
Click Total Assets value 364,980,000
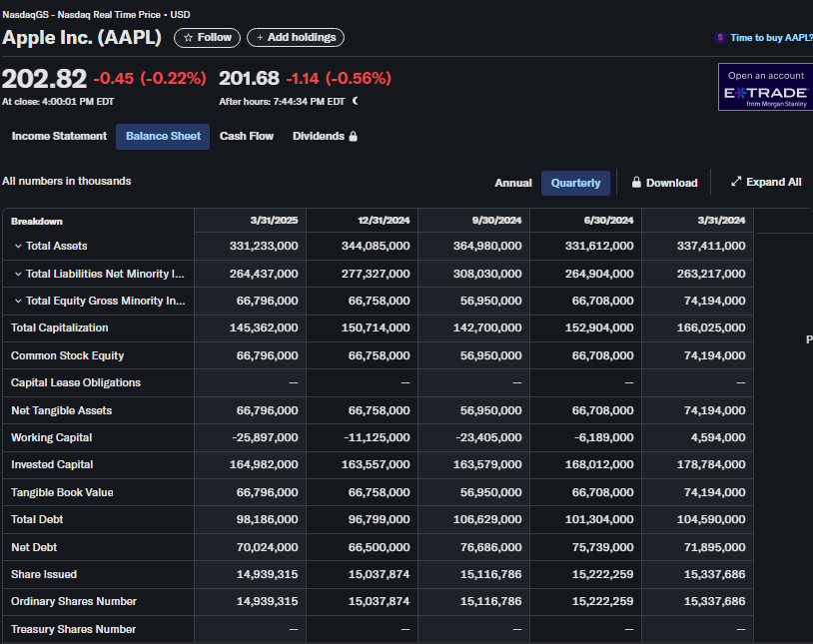pyautogui.click(x=487, y=246)
